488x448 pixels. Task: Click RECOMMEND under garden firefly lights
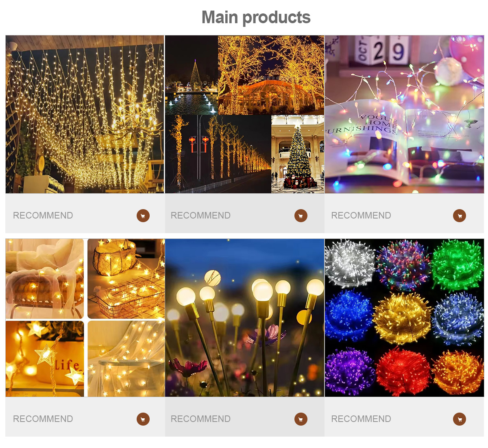(x=200, y=419)
